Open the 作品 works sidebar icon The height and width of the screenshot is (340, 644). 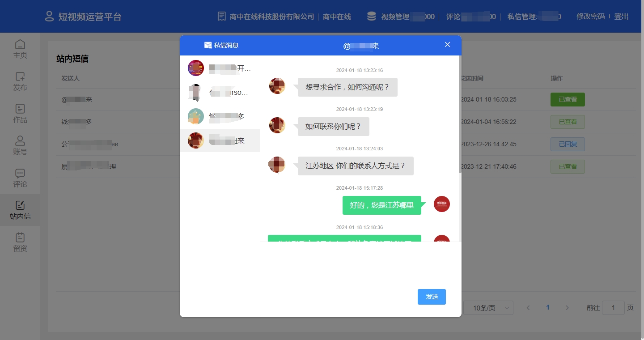20,109
